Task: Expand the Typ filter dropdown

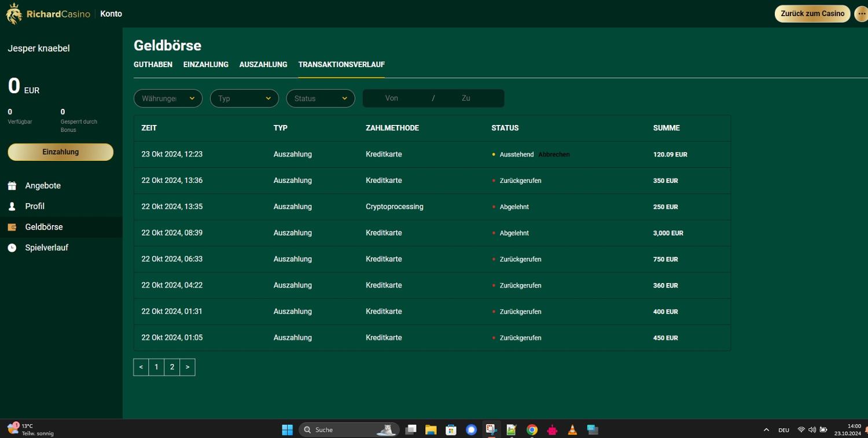Action: pyautogui.click(x=244, y=98)
